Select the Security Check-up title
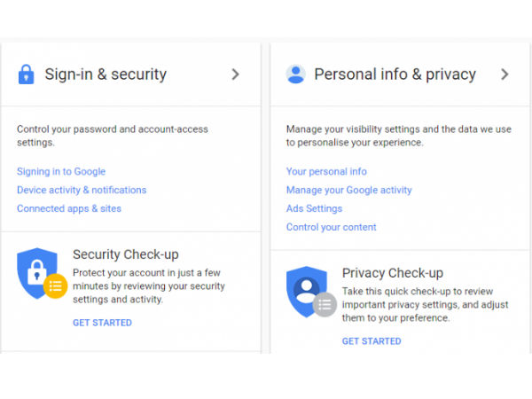Image resolution: width=532 pixels, height=399 pixels. [x=126, y=254]
